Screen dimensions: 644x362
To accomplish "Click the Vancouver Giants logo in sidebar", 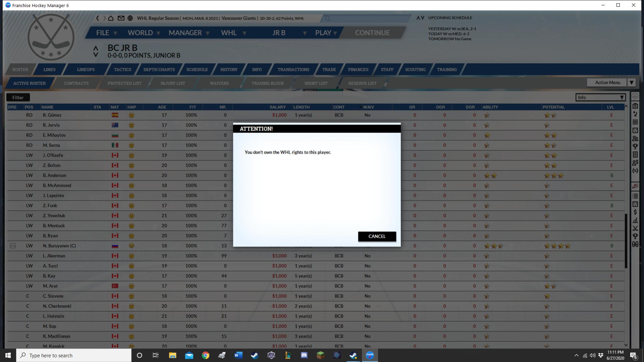I will [x=635, y=186].
